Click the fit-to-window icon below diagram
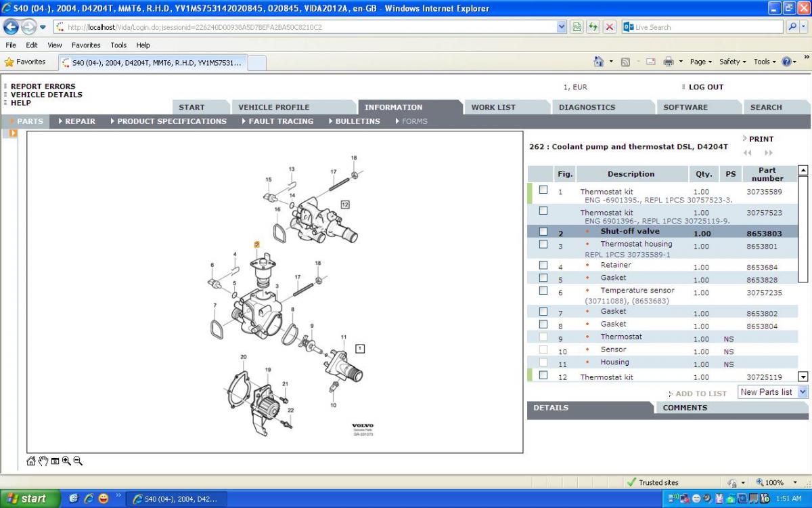This screenshot has height=508, width=812. (55, 461)
